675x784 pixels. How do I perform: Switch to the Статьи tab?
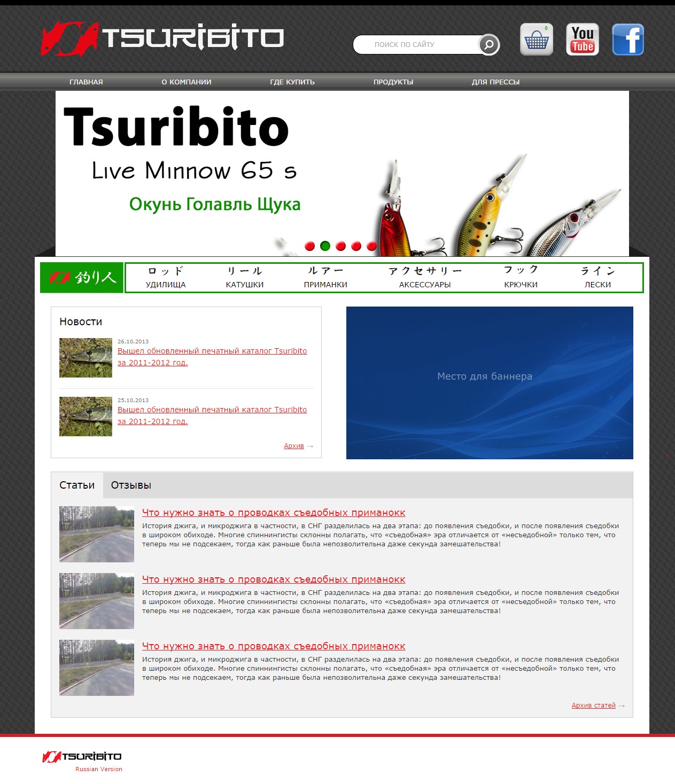point(77,485)
